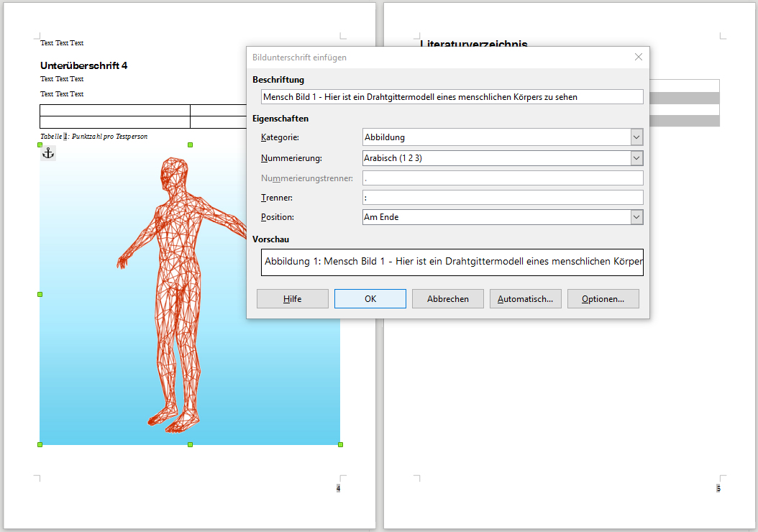The height and width of the screenshot is (532, 758).
Task: Click the Tabelle 1 caption text
Action: pos(94,136)
